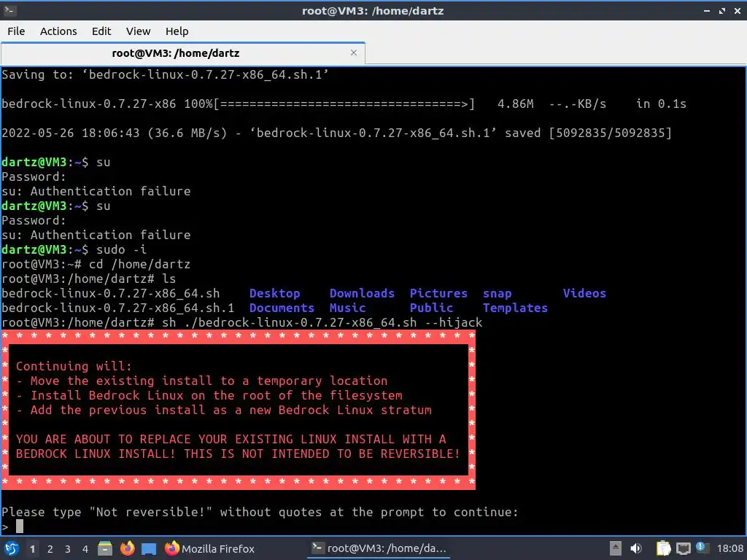Open the Help menu
Viewport: 747px width, 560px height.
(x=177, y=31)
